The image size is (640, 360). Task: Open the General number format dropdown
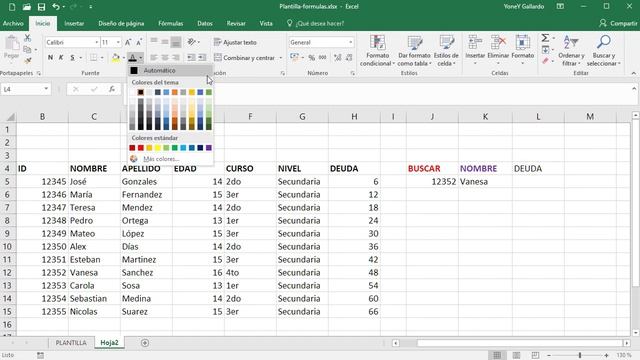tap(351, 42)
